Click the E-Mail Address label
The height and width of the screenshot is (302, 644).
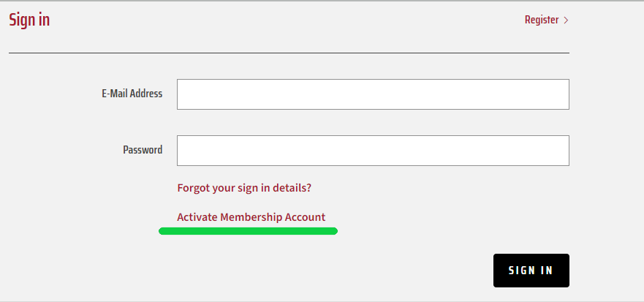tap(132, 94)
